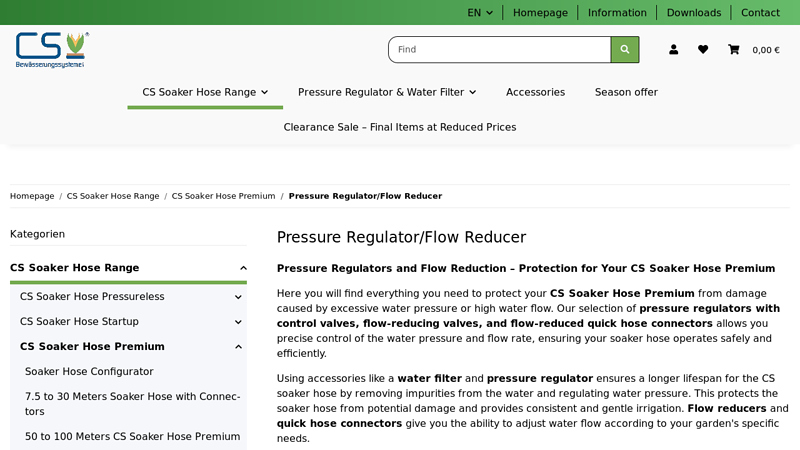Select CS Soaker Hose Range sidebar category
The width and height of the screenshot is (800, 450).
point(74,268)
